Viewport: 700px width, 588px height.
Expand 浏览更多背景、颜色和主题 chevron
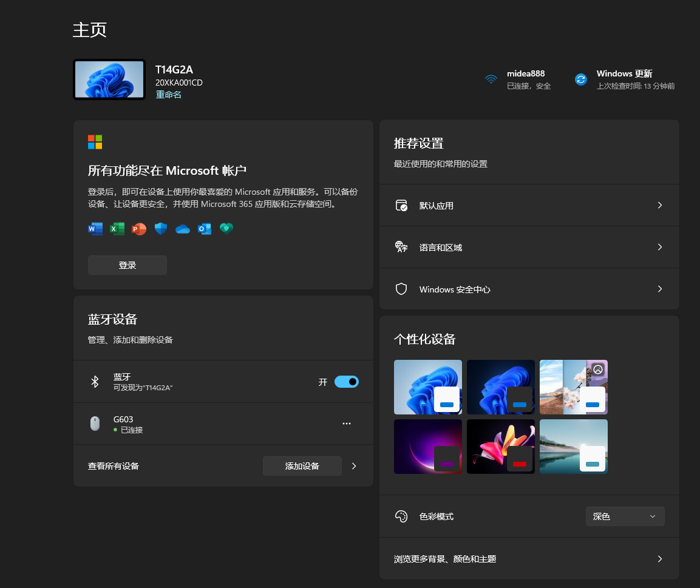click(x=660, y=558)
